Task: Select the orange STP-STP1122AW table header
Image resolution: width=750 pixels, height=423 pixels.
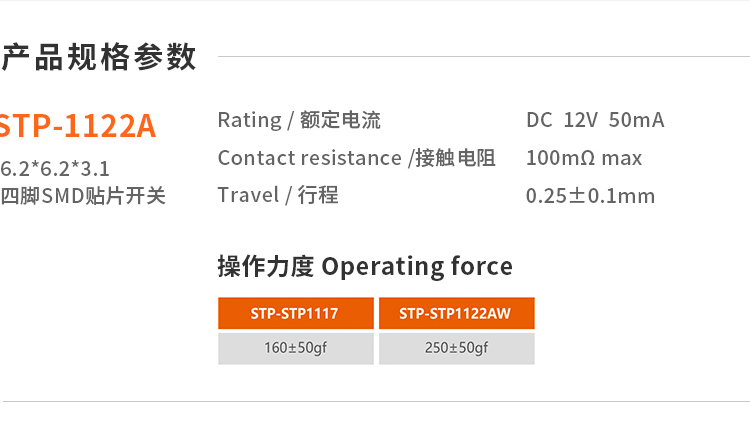Action: coord(456,313)
